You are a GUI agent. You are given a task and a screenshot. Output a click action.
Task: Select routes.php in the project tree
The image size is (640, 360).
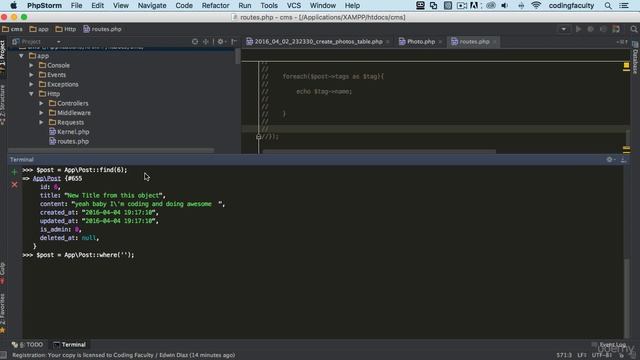(x=69, y=141)
